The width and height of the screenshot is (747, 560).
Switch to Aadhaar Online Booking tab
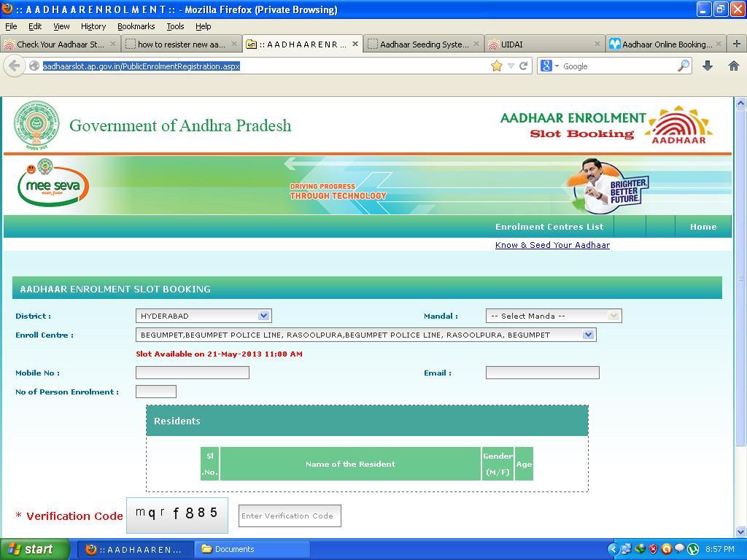665,44
